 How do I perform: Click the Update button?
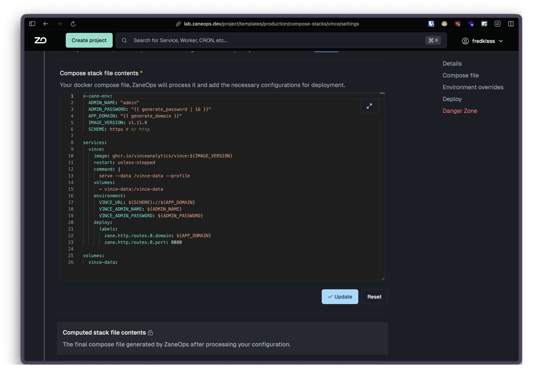click(x=340, y=296)
